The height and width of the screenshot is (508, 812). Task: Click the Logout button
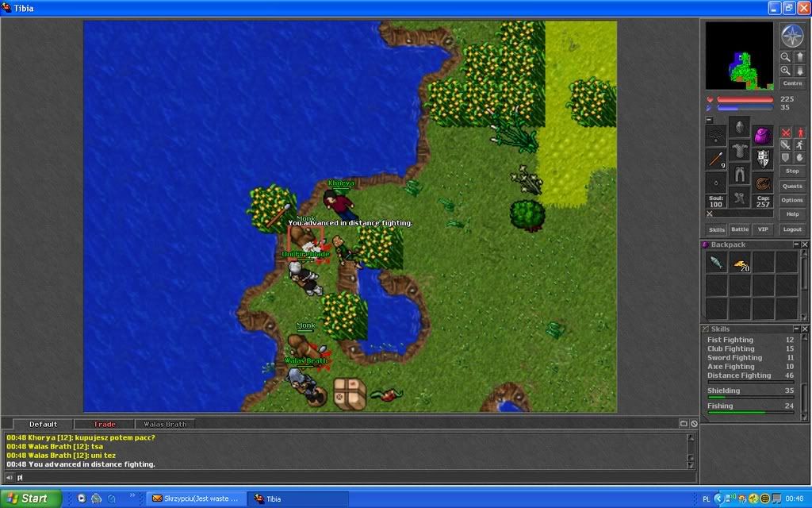(792, 229)
